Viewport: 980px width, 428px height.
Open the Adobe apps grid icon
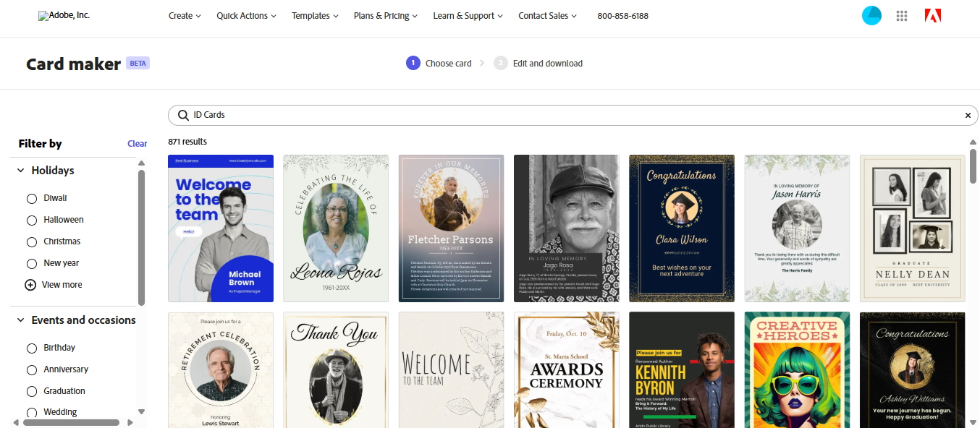(902, 16)
